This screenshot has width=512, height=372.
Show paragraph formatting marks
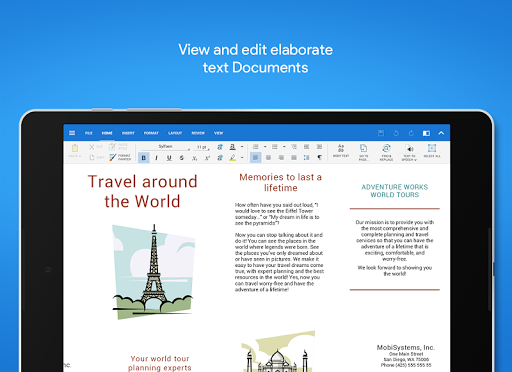[x=319, y=157]
